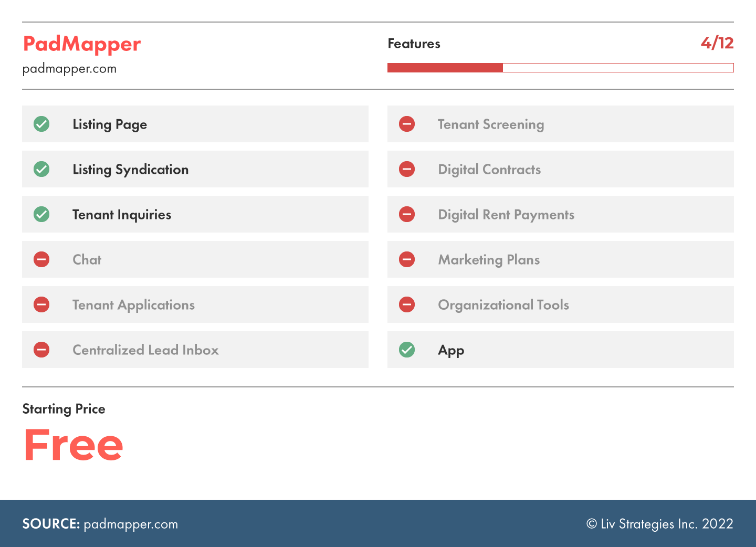Select the red minus icon for Centralized Lead Inbox

coord(41,350)
